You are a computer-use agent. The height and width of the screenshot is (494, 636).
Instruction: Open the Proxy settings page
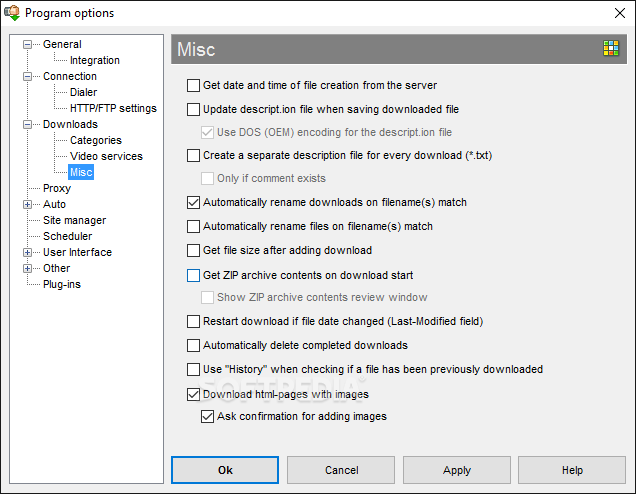coord(57,188)
